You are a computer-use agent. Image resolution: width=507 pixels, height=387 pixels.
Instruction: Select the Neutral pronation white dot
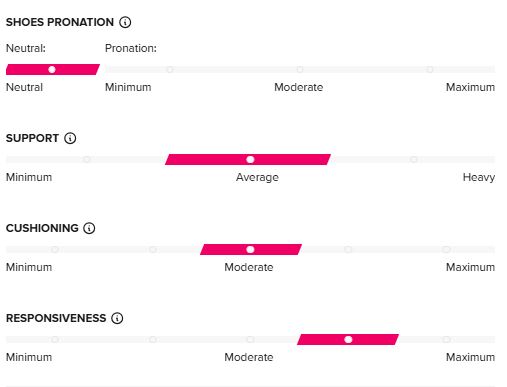point(52,69)
